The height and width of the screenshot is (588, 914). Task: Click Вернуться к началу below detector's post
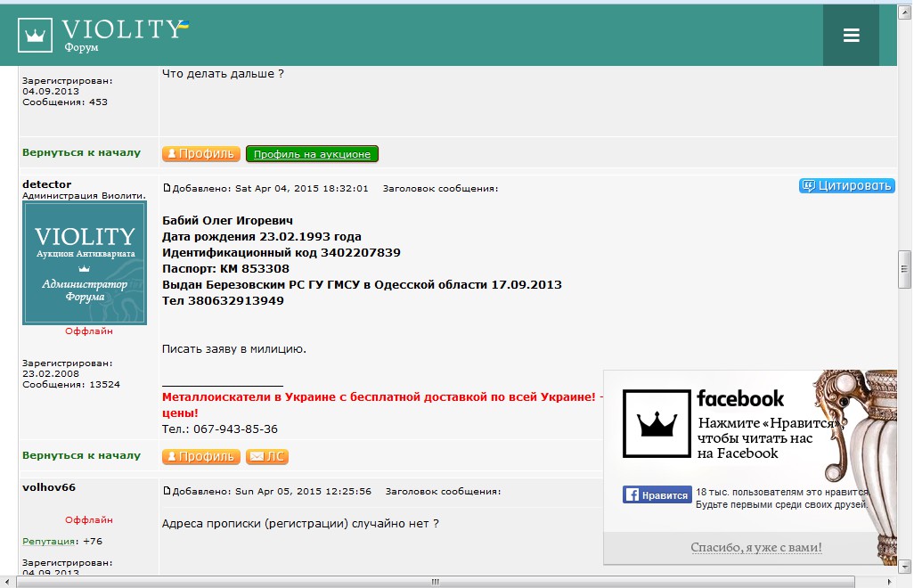(82, 456)
